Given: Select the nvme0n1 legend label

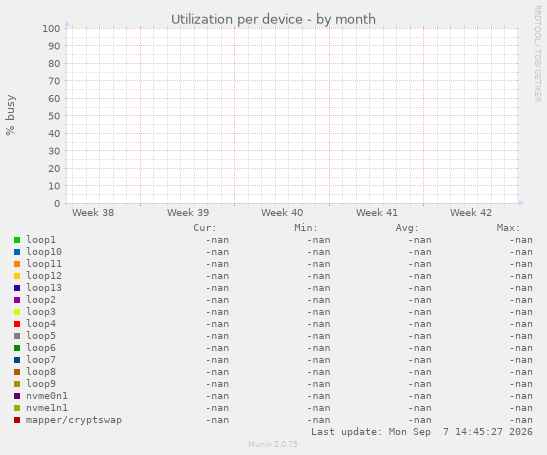Looking at the screenshot, I should point(47,396).
